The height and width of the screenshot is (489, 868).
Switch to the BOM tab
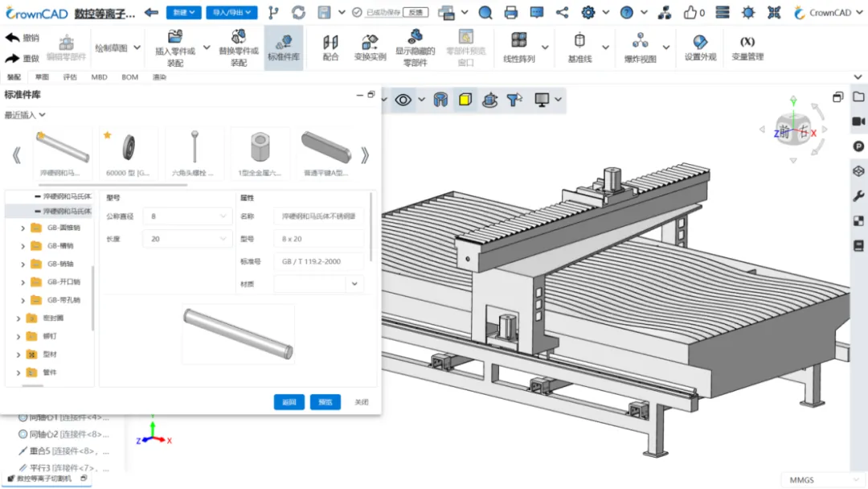[x=129, y=77]
